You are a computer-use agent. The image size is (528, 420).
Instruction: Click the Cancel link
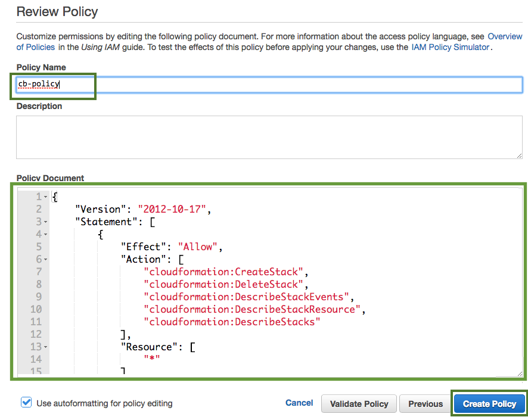coord(299,403)
